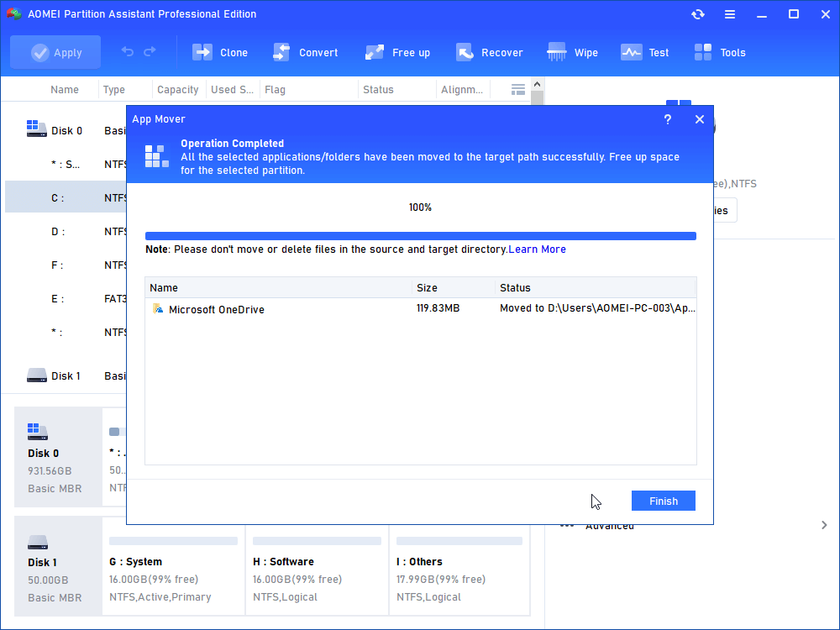840x630 pixels.
Task: Select Disk 0 in the disk list
Action: 66,130
